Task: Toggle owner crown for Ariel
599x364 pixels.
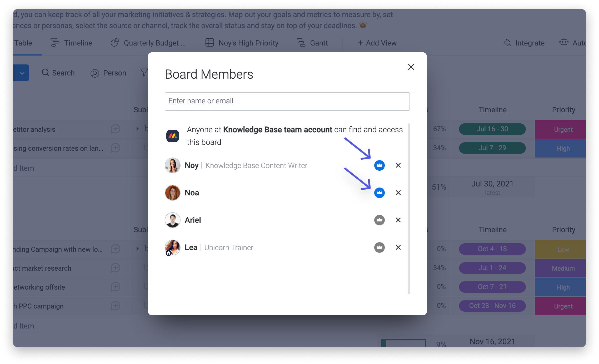Action: click(379, 220)
